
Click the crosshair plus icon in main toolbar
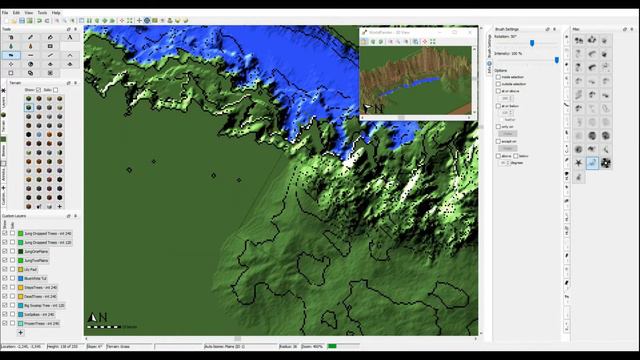[x=139, y=20]
